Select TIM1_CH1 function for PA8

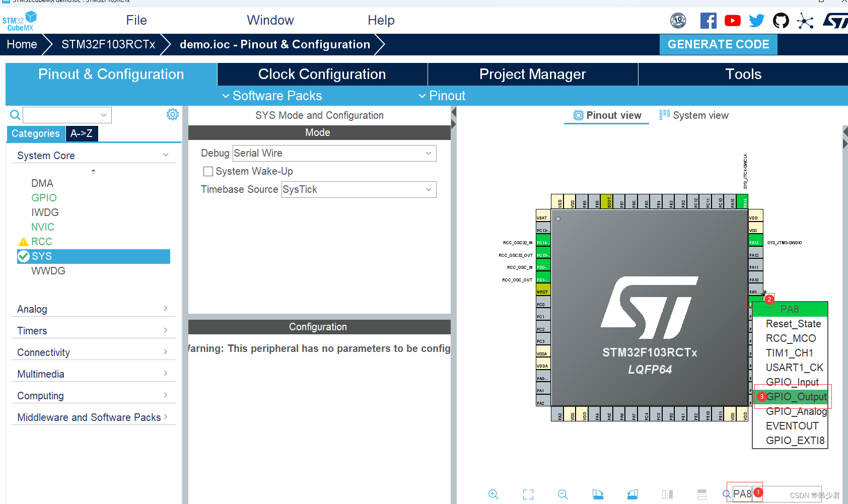click(789, 352)
